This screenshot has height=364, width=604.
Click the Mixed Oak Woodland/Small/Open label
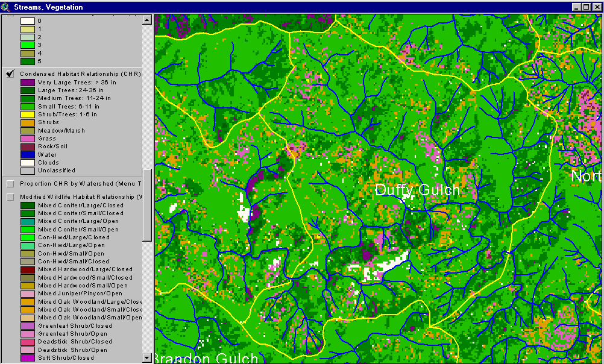(90, 318)
